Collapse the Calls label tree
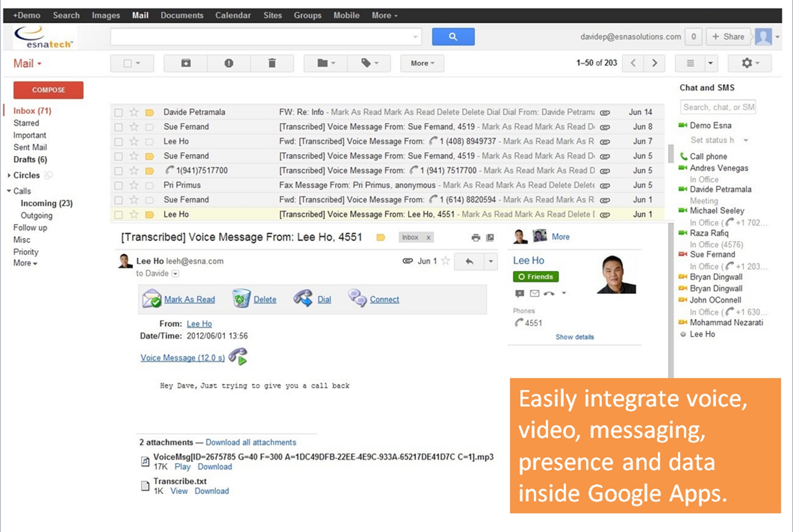 point(9,191)
